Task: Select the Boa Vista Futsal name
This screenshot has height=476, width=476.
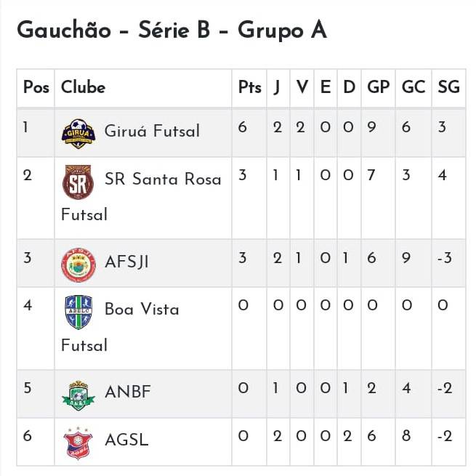Action: (120, 327)
